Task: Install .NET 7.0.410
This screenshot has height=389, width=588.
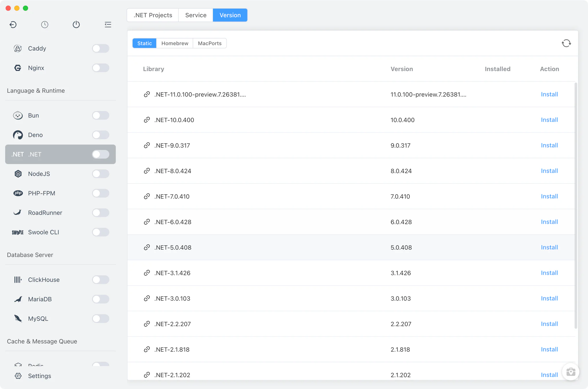Action: coord(549,196)
